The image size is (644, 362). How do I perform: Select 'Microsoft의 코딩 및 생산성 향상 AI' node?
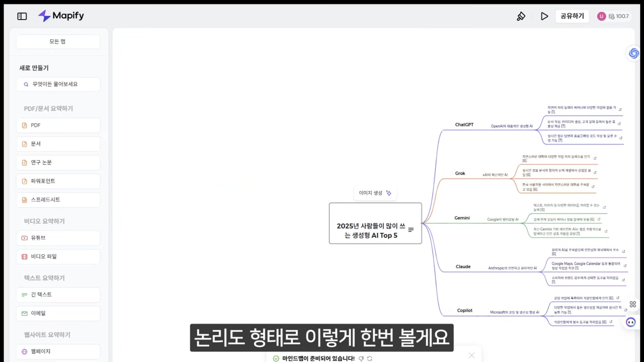click(515, 312)
